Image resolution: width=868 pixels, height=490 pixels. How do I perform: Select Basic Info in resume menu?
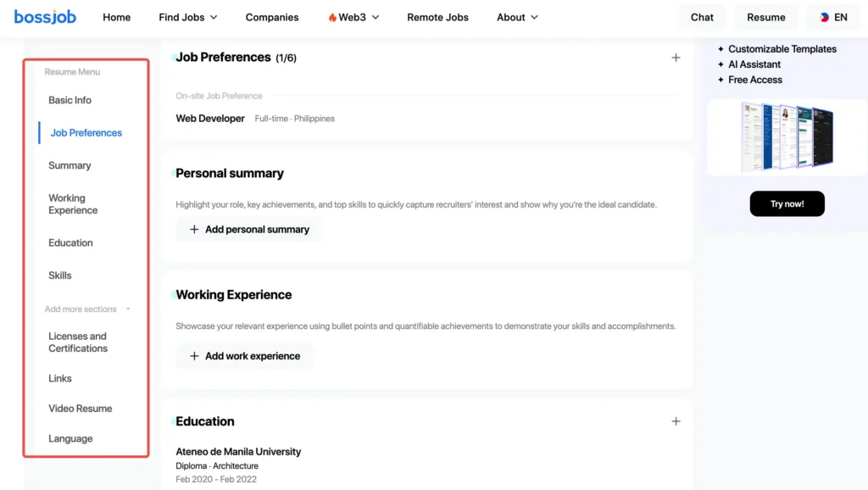point(70,100)
